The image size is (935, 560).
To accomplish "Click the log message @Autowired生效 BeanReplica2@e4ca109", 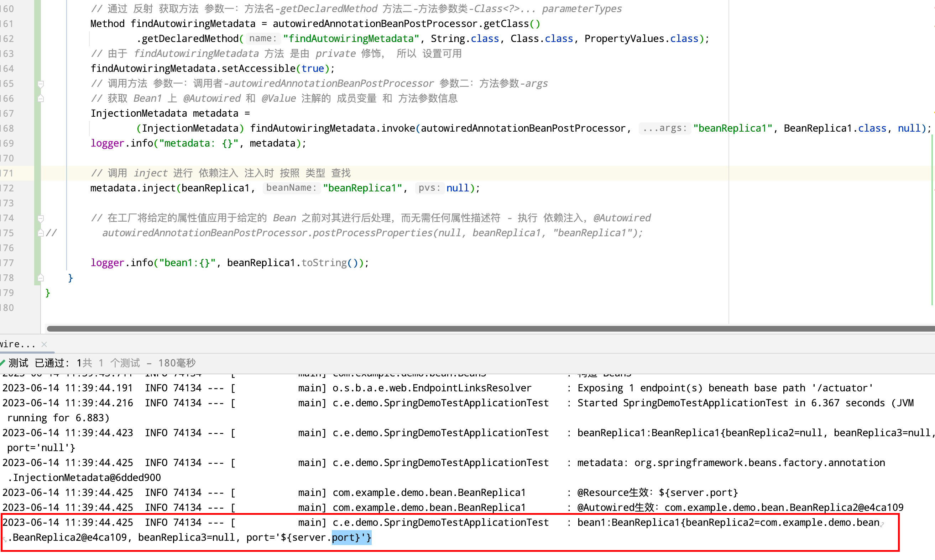I will [x=740, y=508].
